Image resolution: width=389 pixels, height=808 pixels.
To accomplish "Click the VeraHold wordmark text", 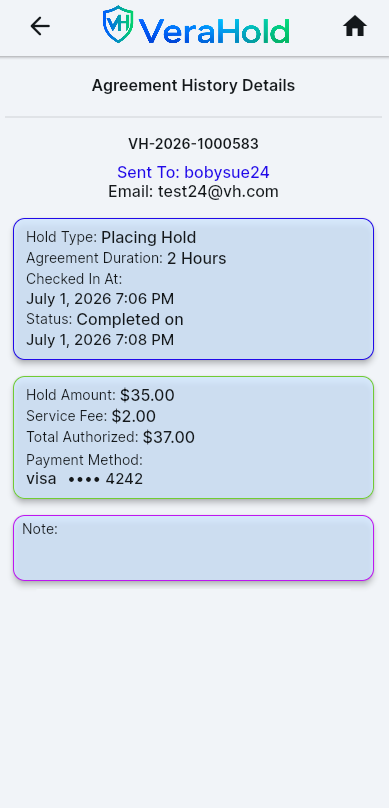I will click(214, 30).
